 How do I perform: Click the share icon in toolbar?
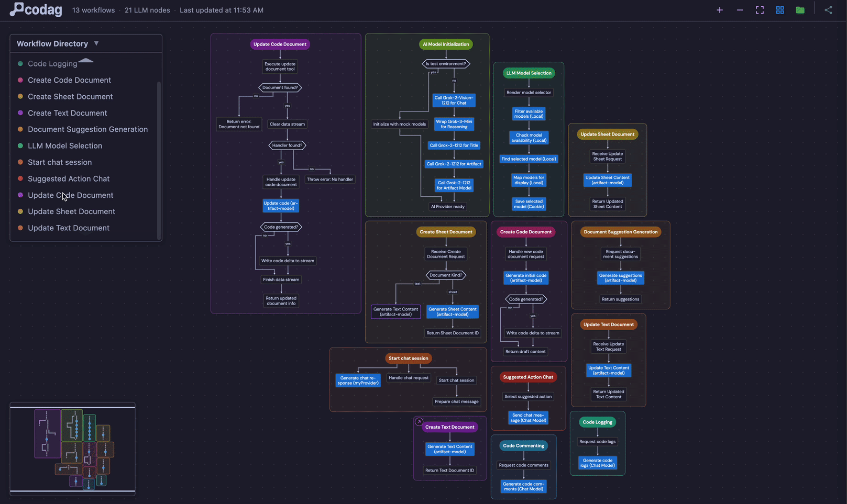828,10
